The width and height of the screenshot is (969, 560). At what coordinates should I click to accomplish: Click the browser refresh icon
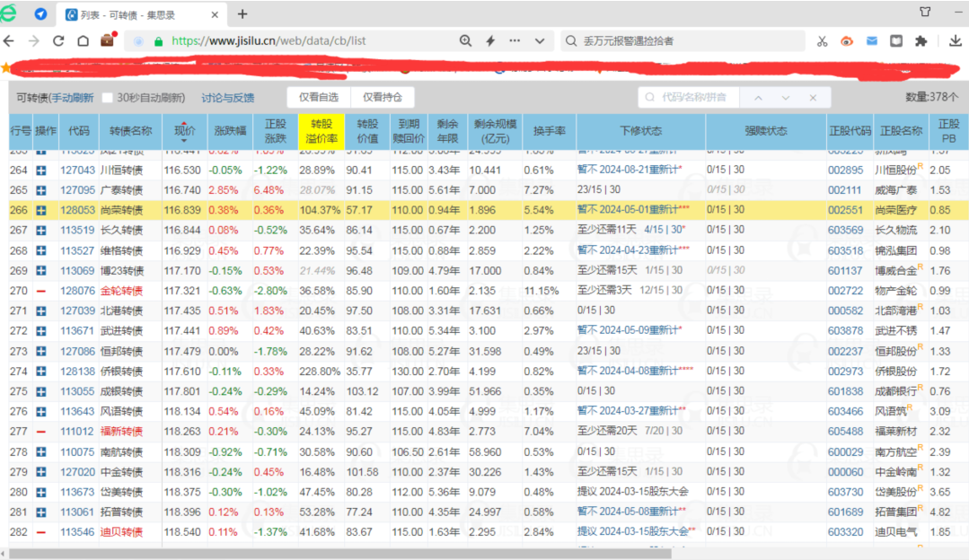click(58, 41)
